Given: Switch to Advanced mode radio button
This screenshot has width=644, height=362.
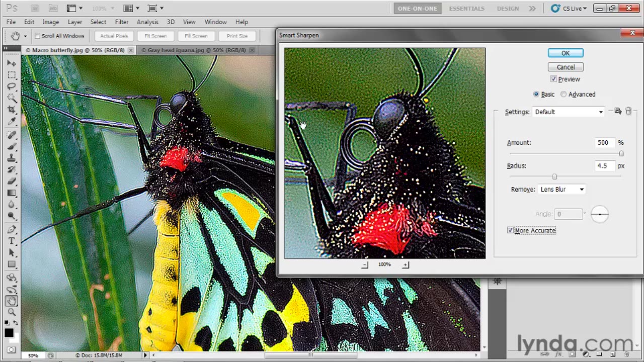Looking at the screenshot, I should pyautogui.click(x=563, y=94).
